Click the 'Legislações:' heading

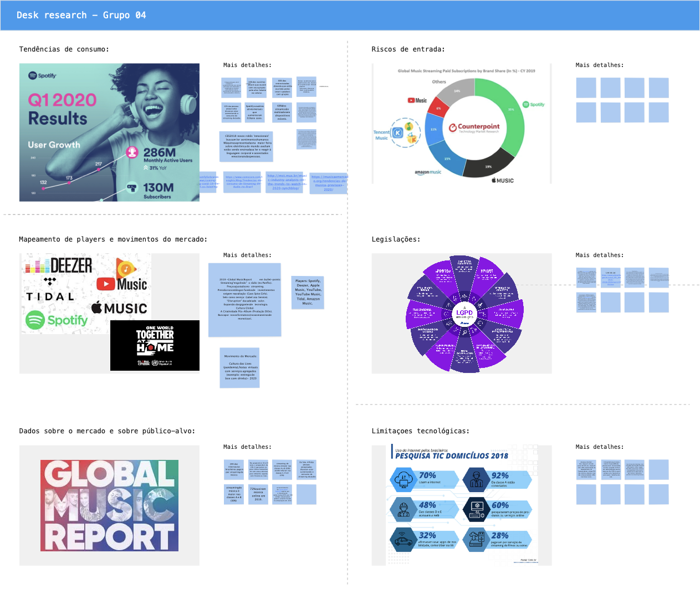pos(396,239)
